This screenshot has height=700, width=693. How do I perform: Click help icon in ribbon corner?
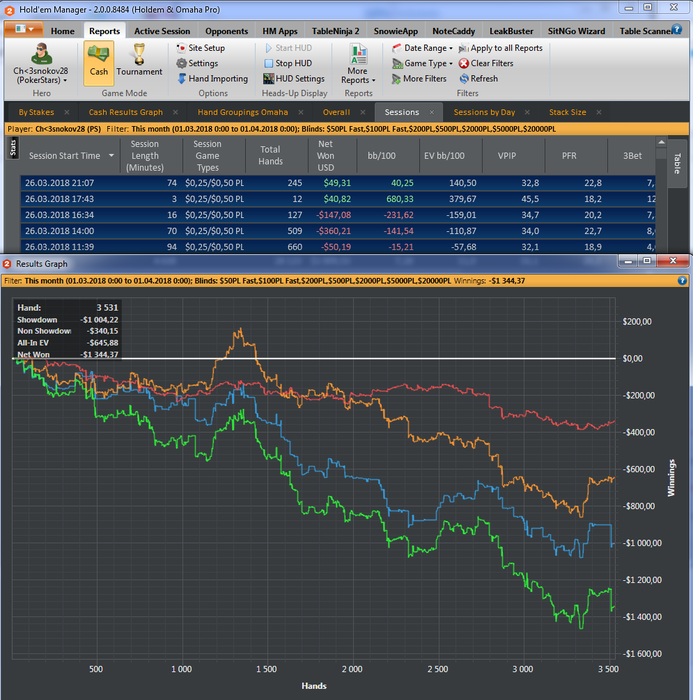(677, 29)
